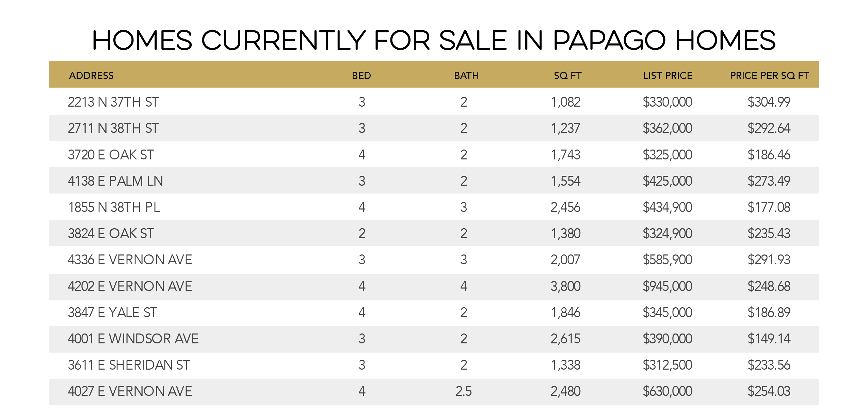
Task: Click the 2.5 bath value
Action: pos(464,391)
